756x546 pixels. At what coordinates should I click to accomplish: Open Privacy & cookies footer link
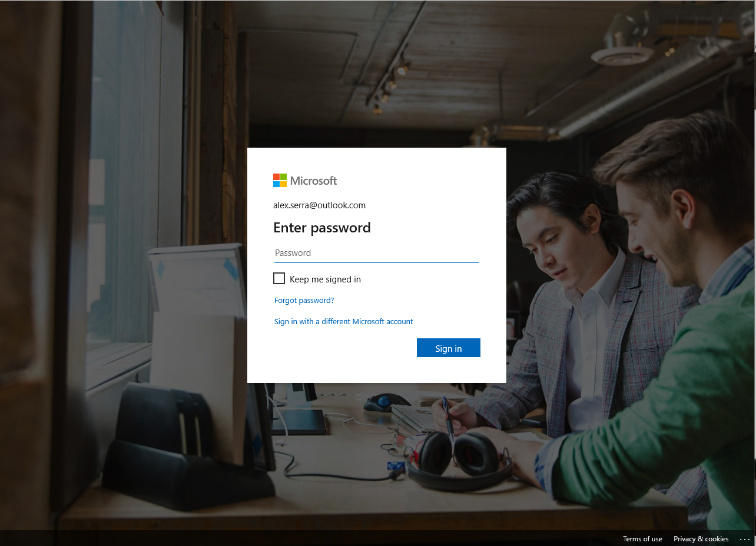pyautogui.click(x=701, y=539)
